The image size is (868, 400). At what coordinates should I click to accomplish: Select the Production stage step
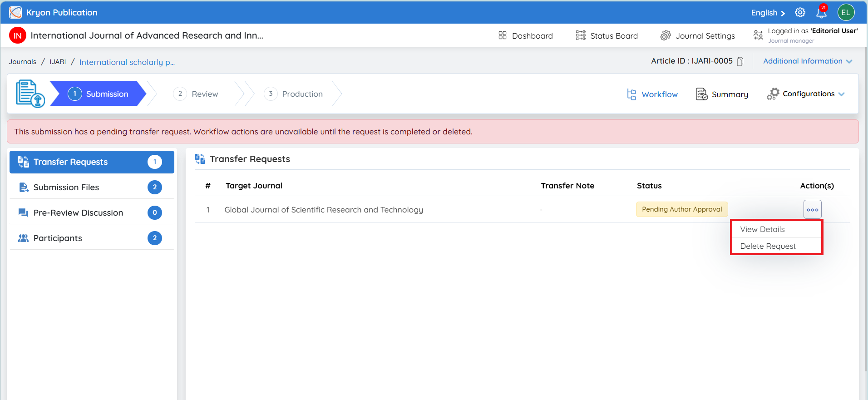[293, 94]
